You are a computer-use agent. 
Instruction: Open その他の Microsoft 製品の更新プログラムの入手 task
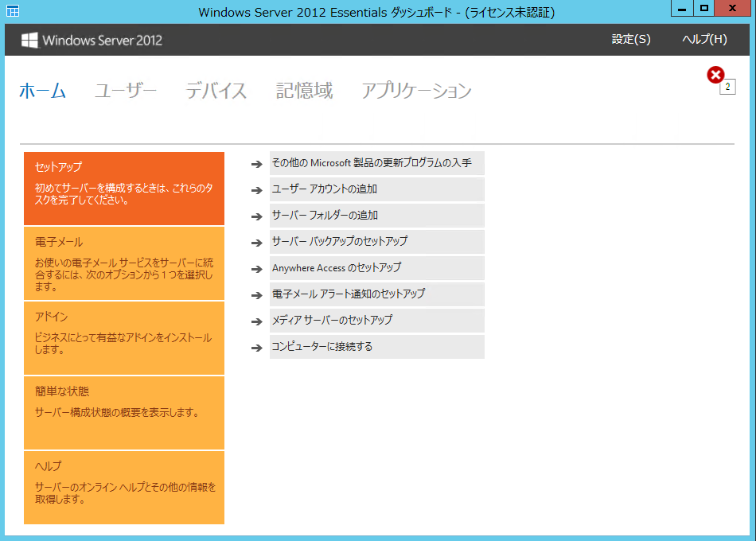(377, 163)
